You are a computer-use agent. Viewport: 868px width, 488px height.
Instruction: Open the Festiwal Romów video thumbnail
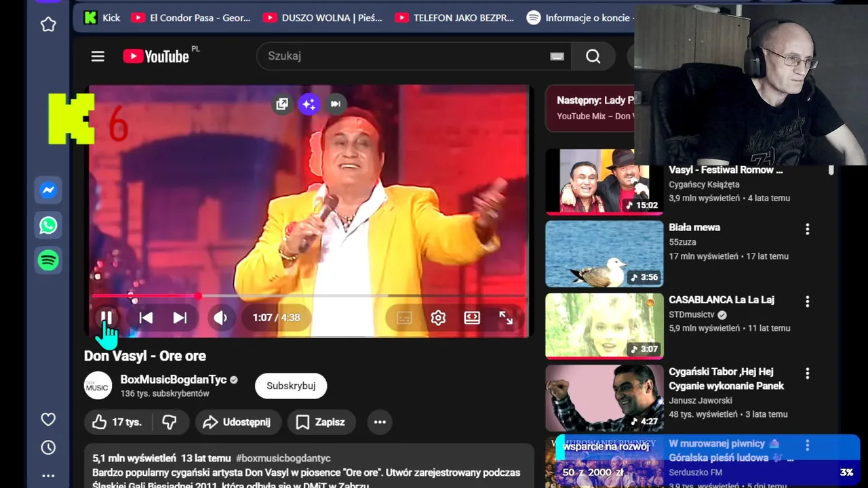[604, 182]
